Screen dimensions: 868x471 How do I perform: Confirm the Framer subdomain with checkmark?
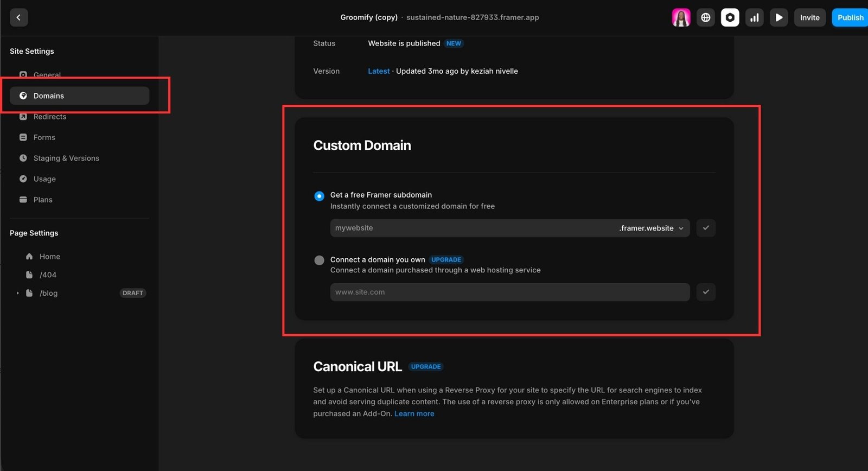tap(706, 228)
